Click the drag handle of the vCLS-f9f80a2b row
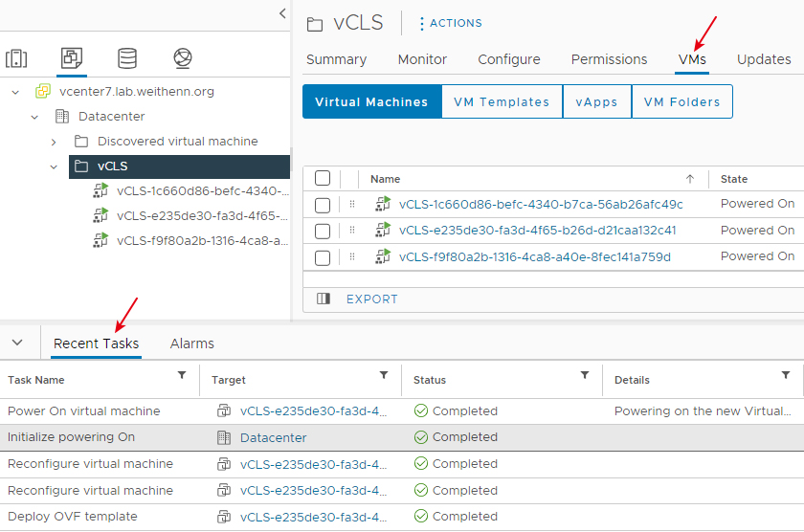This screenshot has width=804, height=532. click(x=352, y=256)
